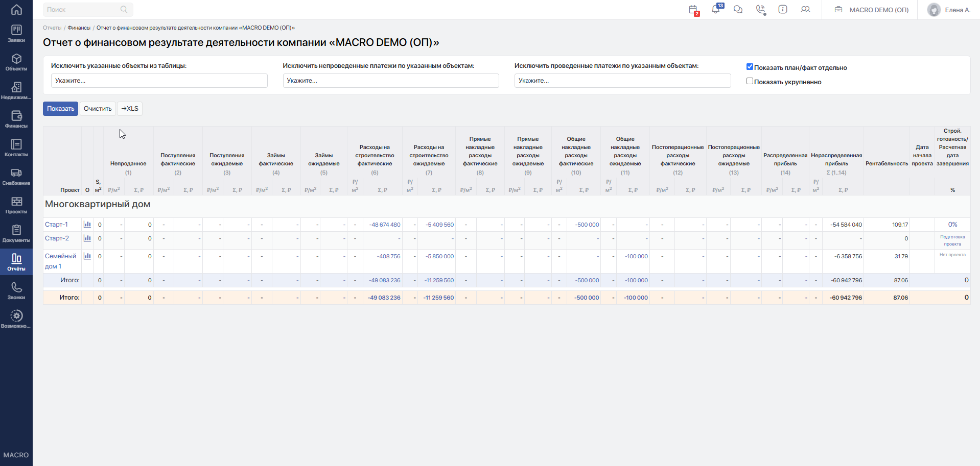Go to Заявки in sidebar
980x466 pixels.
pyautogui.click(x=16, y=34)
